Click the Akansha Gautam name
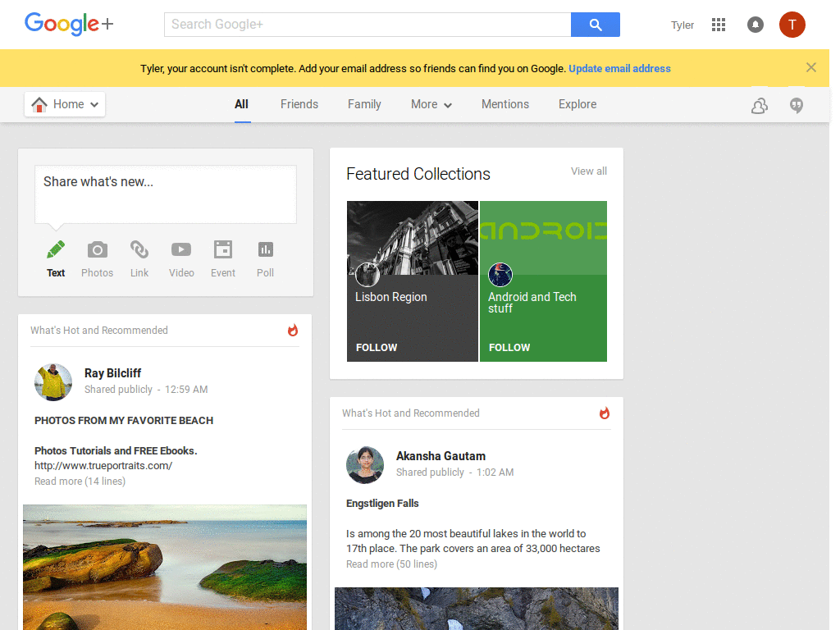Screen dimensions: 840x630 (441, 456)
